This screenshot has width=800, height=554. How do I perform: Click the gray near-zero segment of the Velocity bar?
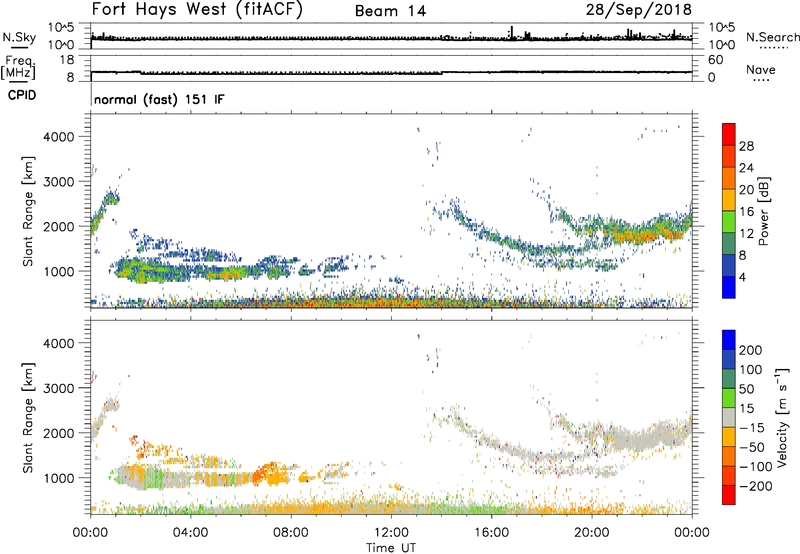(x=729, y=417)
